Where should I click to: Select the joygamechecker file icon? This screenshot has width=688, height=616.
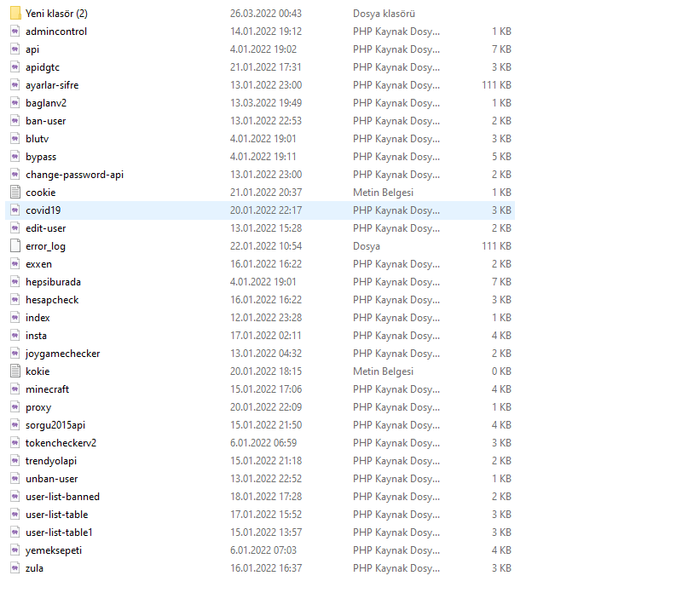pos(15,354)
